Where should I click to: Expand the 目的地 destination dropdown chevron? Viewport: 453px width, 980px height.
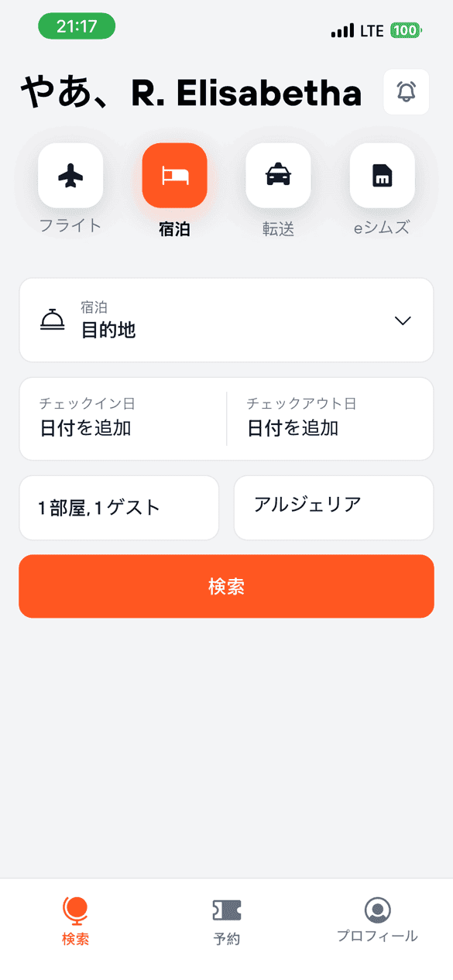tap(403, 320)
